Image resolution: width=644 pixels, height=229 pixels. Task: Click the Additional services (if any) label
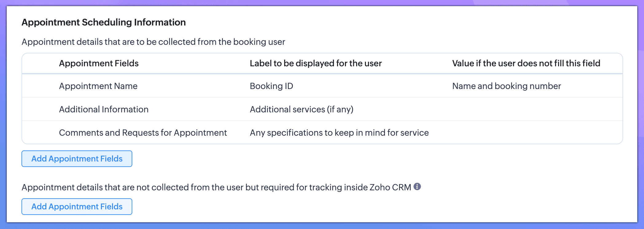(x=301, y=109)
